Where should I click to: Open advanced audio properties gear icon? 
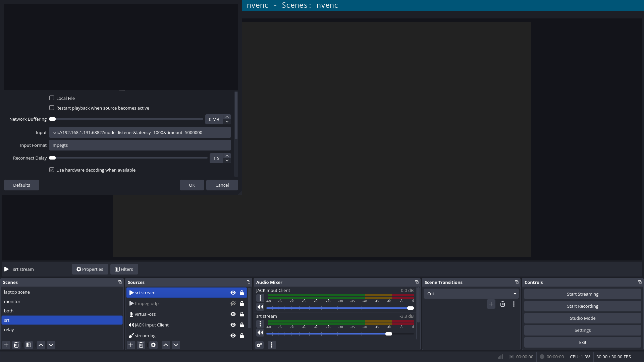[x=259, y=345]
